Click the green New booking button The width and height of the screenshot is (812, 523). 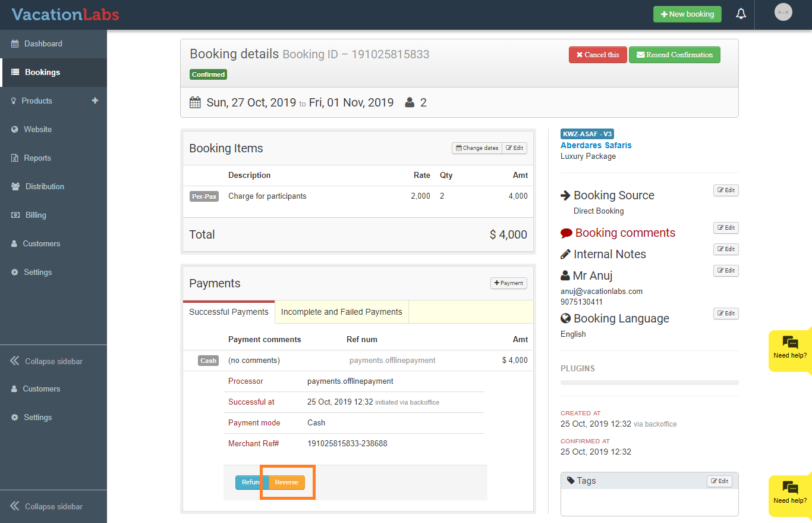coord(687,14)
